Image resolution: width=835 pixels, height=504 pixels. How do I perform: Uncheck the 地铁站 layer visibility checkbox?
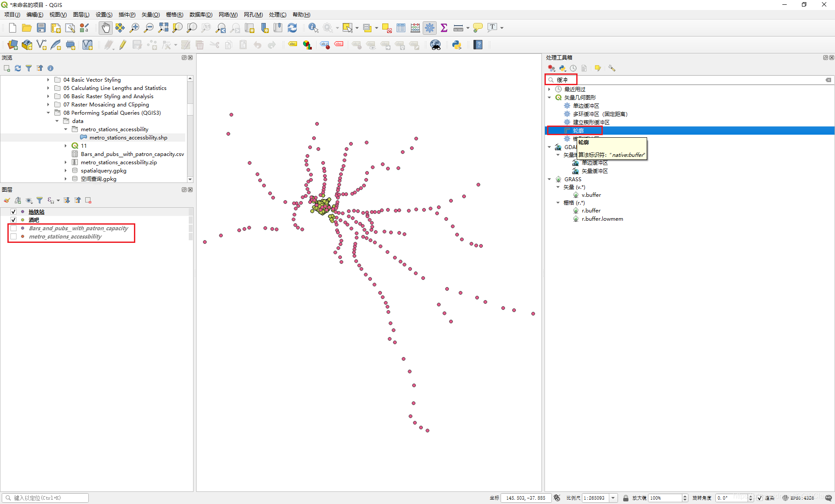(x=13, y=212)
